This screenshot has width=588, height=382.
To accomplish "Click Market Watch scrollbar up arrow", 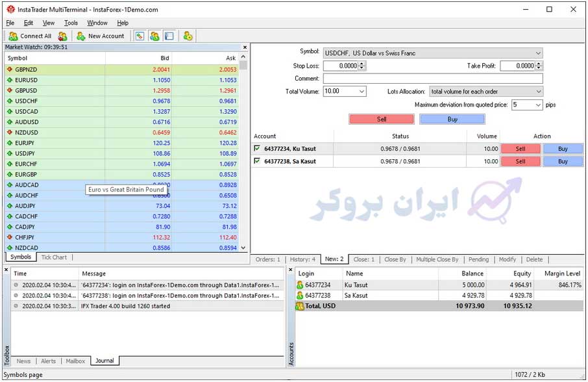I will [243, 57].
